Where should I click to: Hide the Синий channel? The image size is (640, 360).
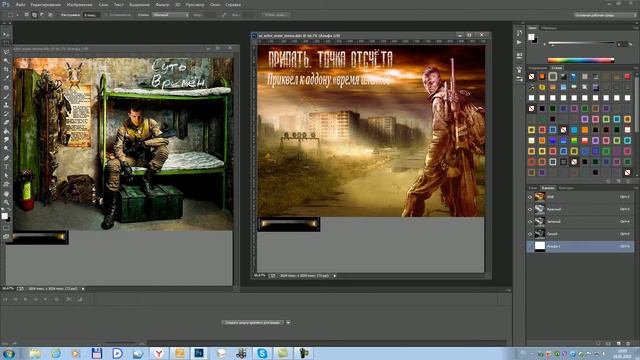530,234
